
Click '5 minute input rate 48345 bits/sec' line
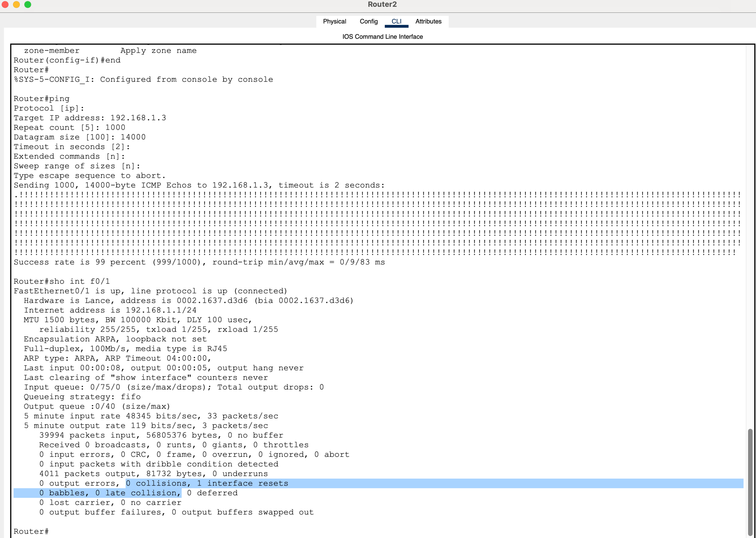point(151,416)
